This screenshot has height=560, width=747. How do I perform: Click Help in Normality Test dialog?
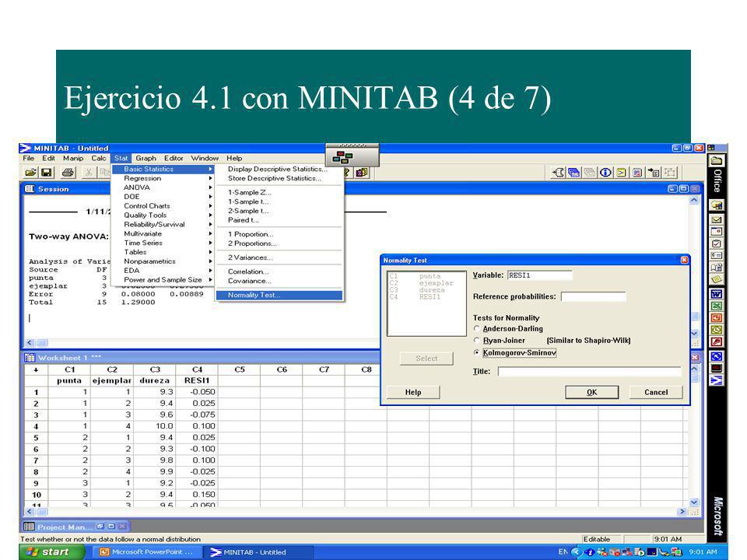point(413,392)
